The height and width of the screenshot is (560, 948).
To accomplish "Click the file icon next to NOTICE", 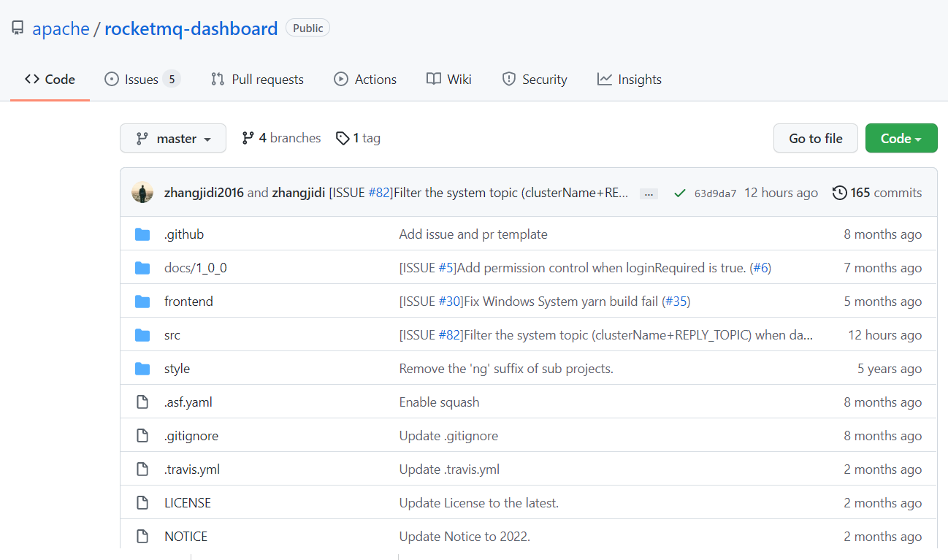I will [x=142, y=537].
